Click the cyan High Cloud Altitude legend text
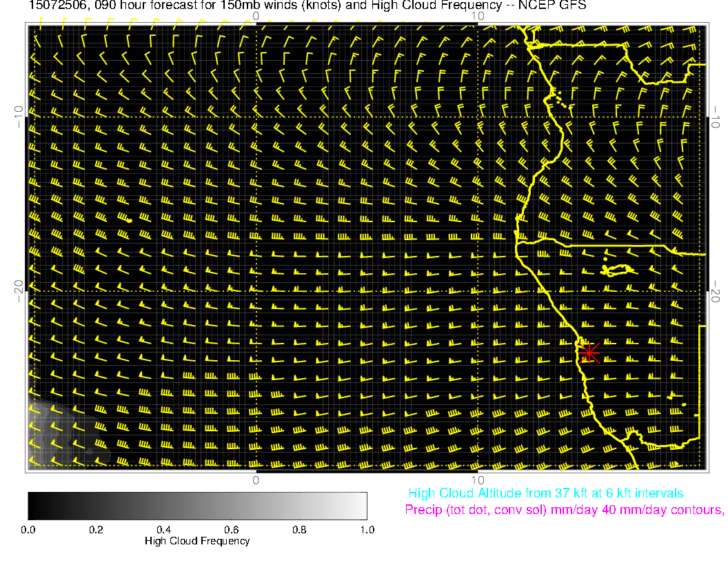 tap(545, 493)
